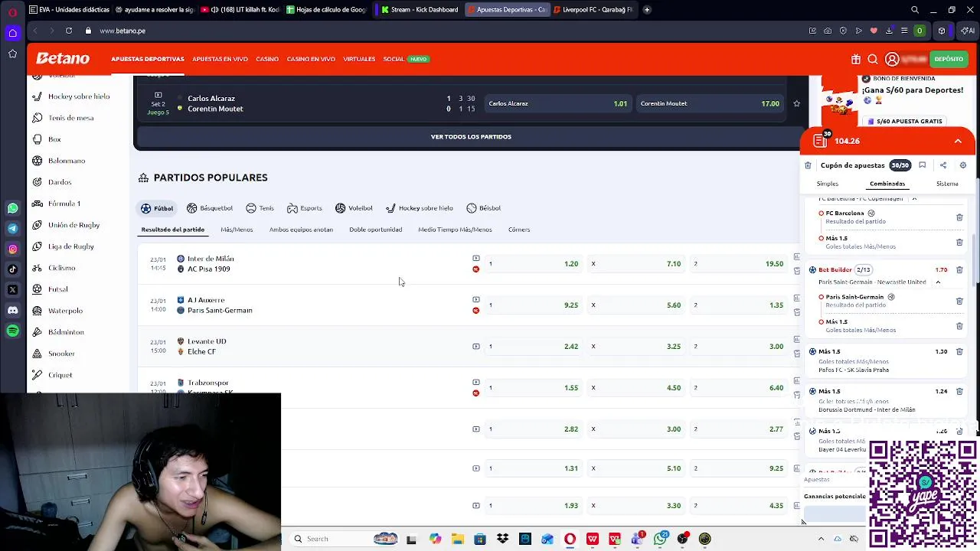980x551 pixels.
Task: Switch to Doble oportunidad market tab
Action: 375,230
